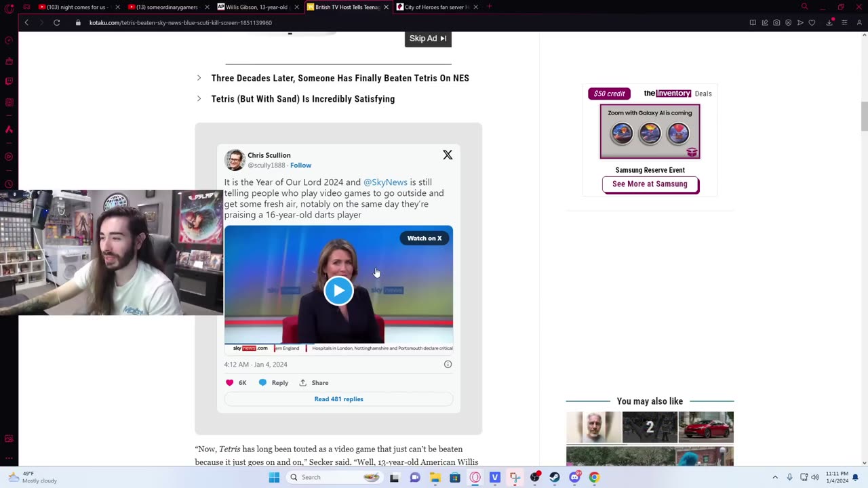Click Chris Scullion's profile avatar
The width and height of the screenshot is (868, 488).
tap(235, 160)
